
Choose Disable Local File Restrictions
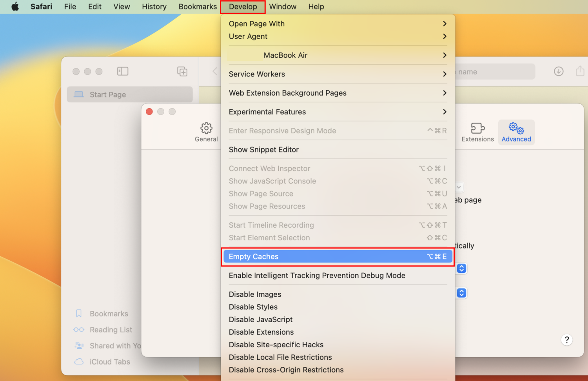point(338,357)
